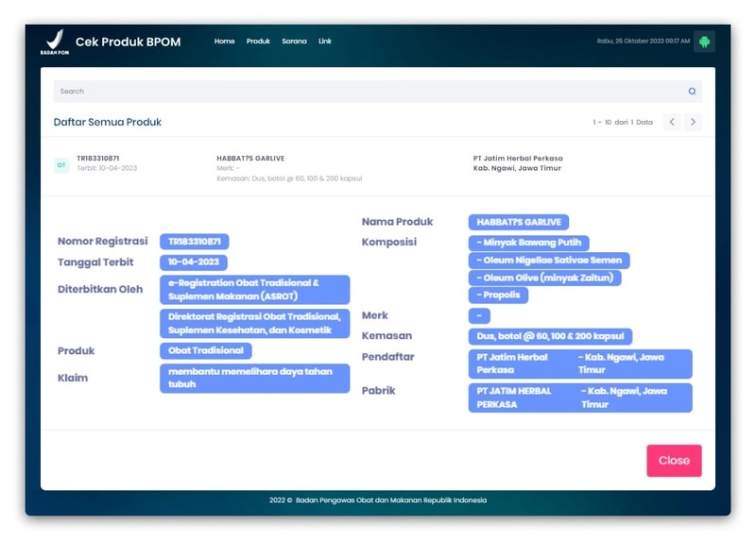Click the TR183310871 registration number badge
The width and height of the screenshot is (756, 541).
coord(195,242)
